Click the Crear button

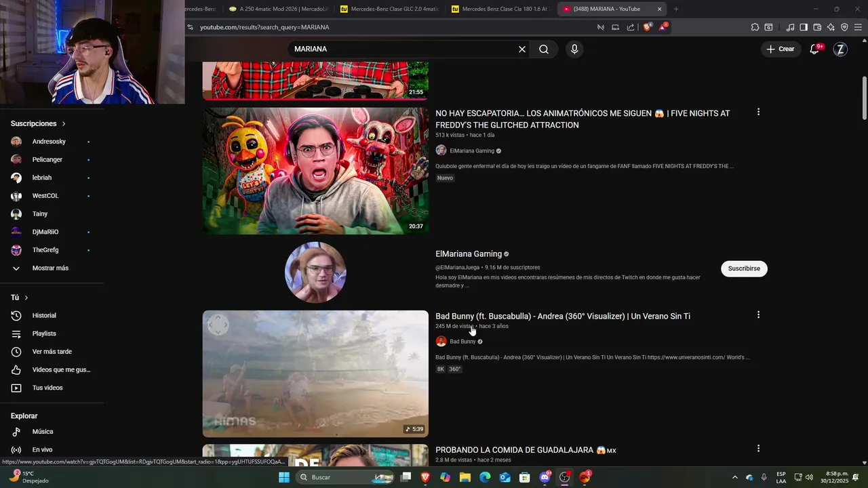coord(780,49)
